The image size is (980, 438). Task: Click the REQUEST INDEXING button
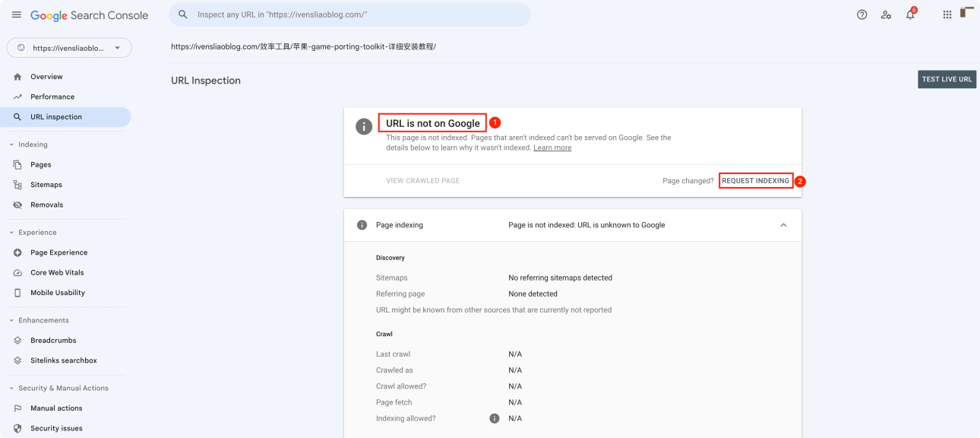pos(756,181)
